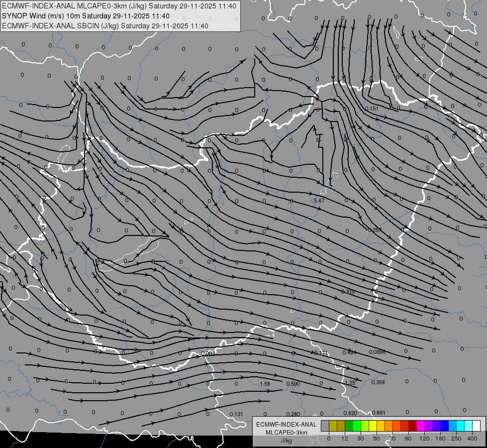Image resolution: width=487 pixels, height=448 pixels.
Task: Click the scale label 12
Action: [345, 439]
